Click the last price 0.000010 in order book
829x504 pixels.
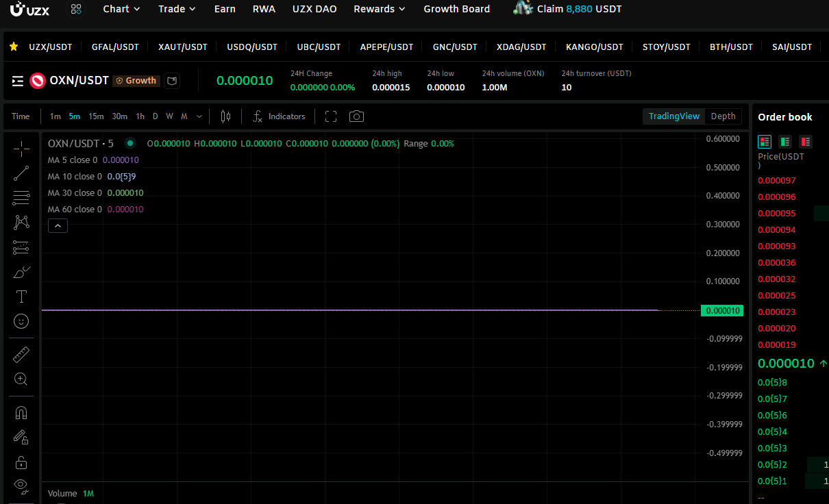[x=787, y=363]
